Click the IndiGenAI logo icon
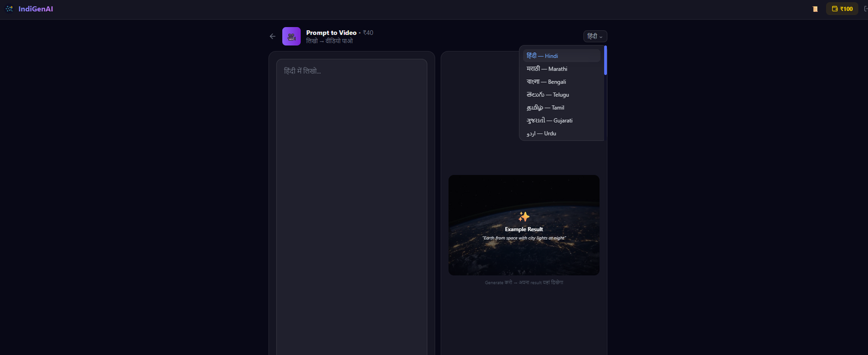The image size is (868, 355). (9, 9)
